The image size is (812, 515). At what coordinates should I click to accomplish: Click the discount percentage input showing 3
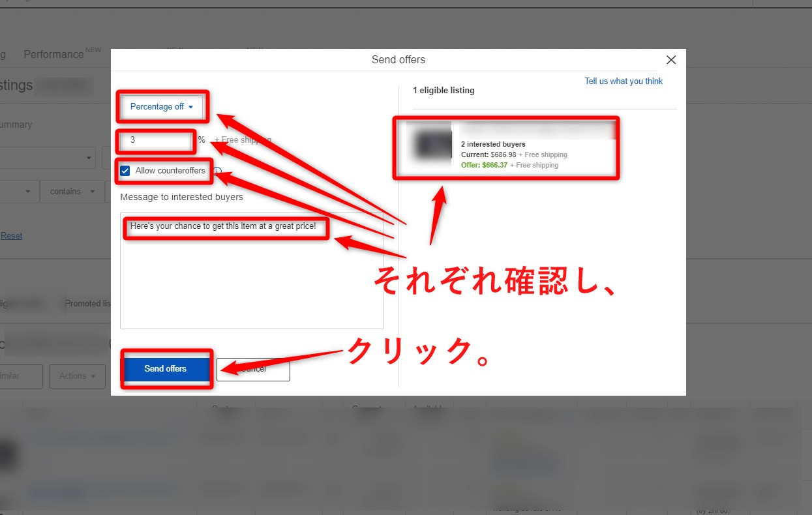tap(155, 140)
